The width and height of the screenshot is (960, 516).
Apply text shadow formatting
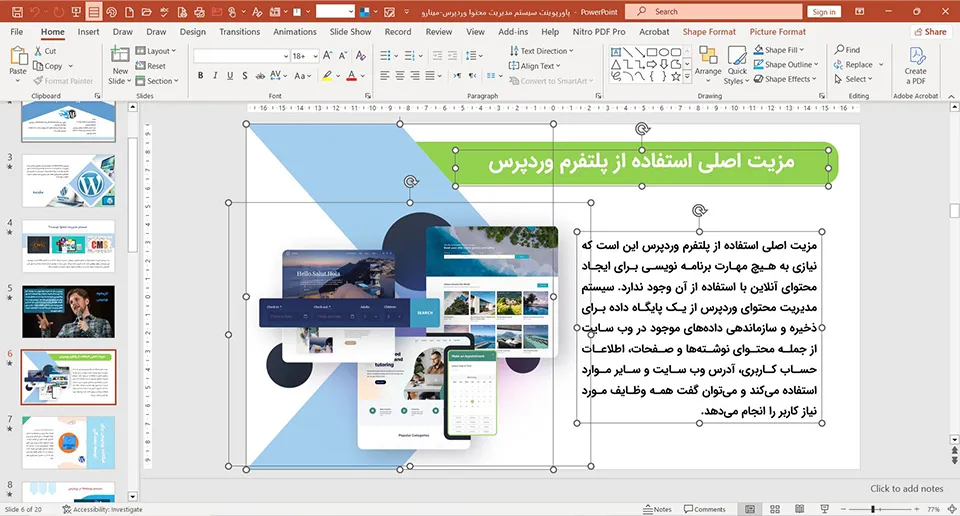245,76
